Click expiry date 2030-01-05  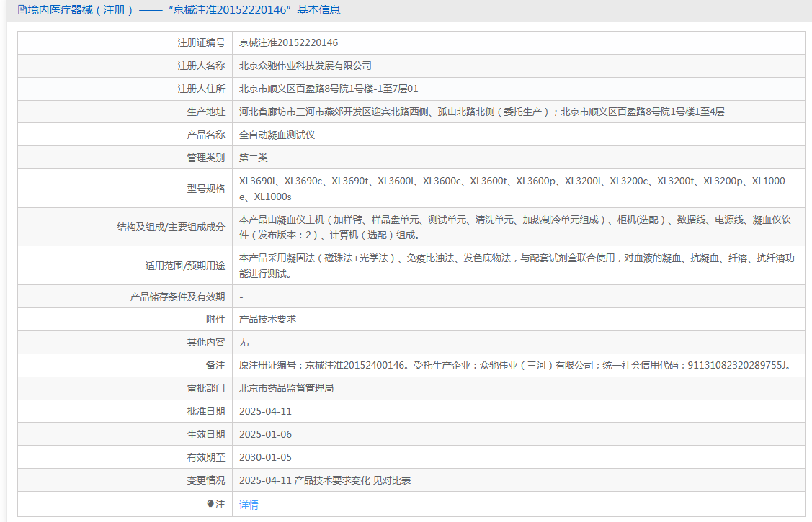[x=265, y=457]
